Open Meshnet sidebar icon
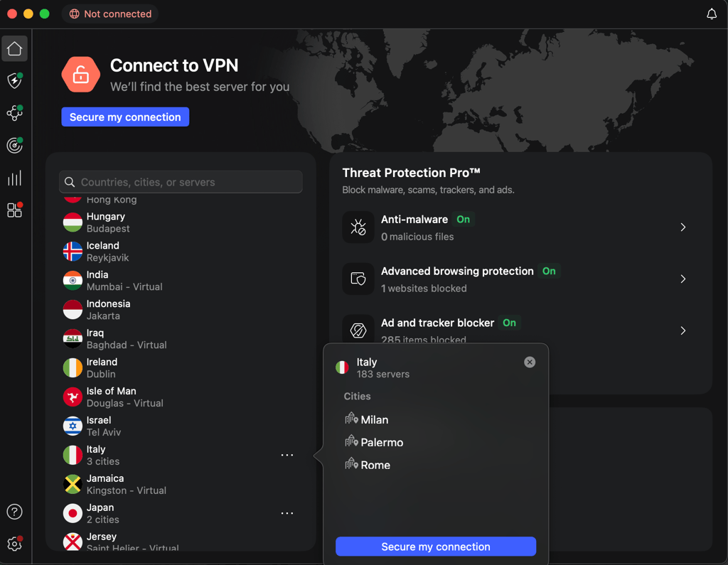 coord(14,113)
